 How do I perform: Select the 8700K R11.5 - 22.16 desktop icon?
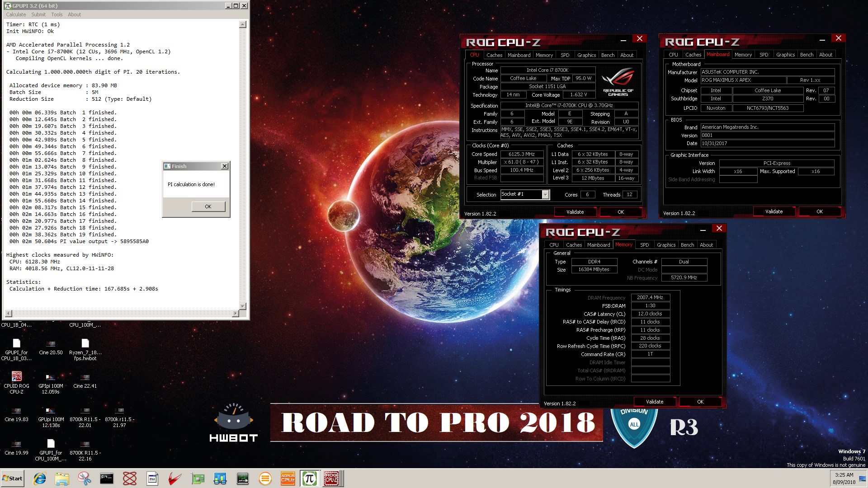pos(85,450)
